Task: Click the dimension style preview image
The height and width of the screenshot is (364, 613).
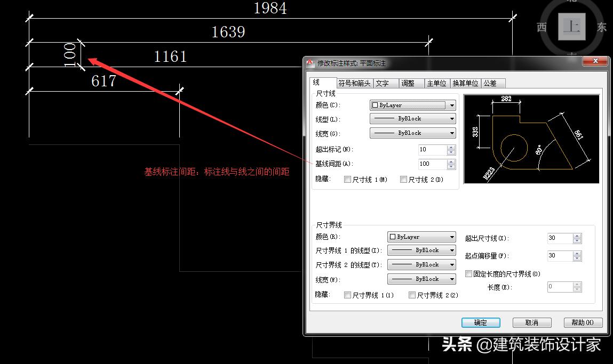Action: pyautogui.click(x=531, y=137)
